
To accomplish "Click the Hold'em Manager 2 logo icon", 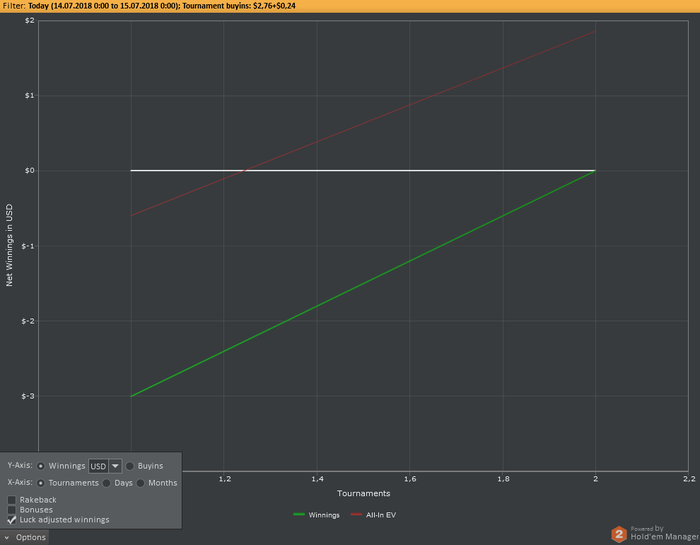I will 619,534.
